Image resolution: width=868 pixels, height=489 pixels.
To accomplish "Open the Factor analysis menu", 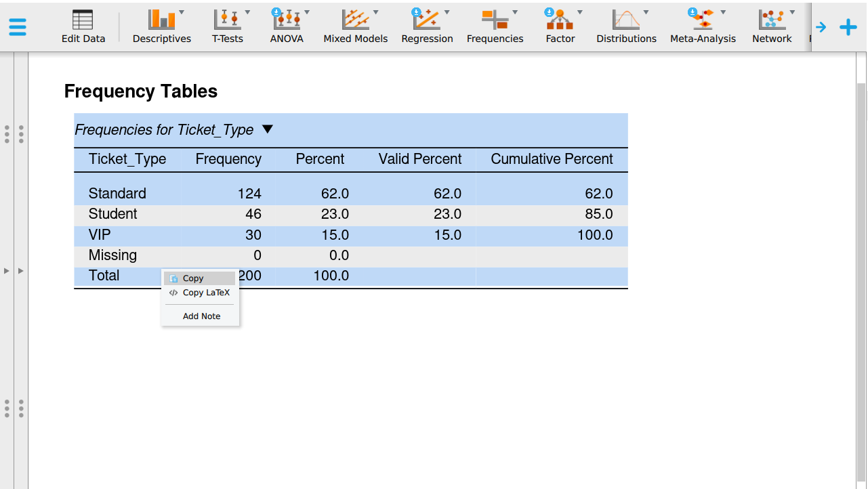I will 560,26.
